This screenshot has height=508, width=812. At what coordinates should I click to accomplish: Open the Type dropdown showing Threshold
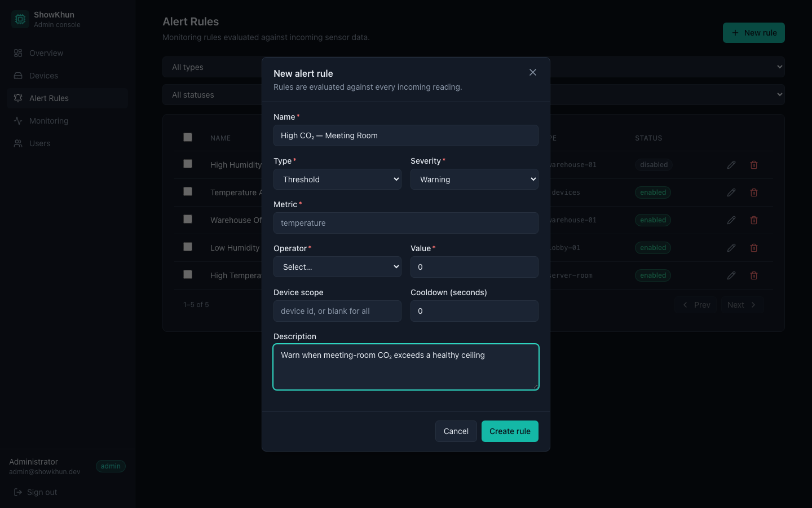pos(337,179)
